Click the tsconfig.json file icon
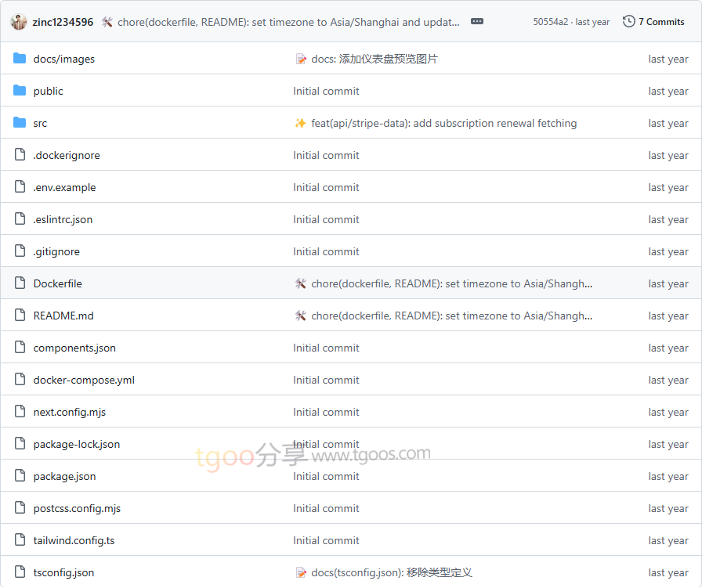Screen dimensions: 702x588 tap(20, 572)
